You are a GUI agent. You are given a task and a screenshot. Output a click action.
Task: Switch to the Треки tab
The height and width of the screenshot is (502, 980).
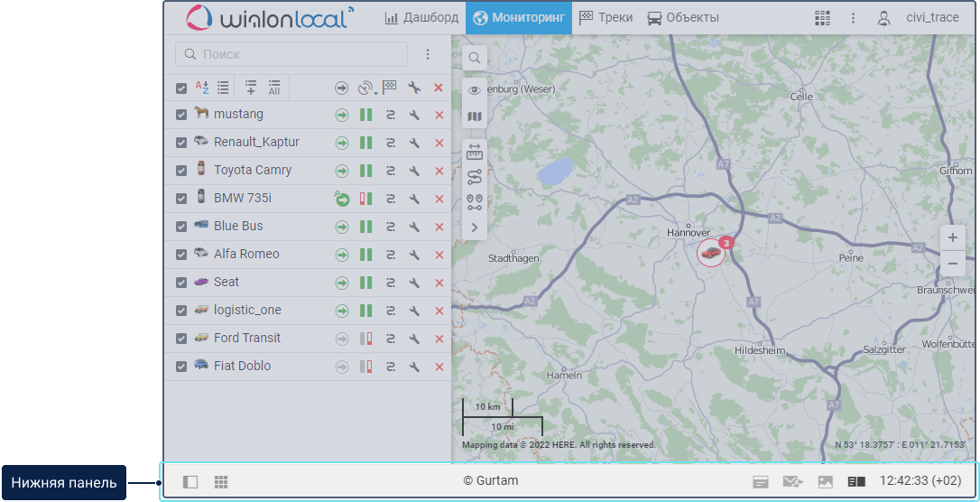[x=606, y=18]
